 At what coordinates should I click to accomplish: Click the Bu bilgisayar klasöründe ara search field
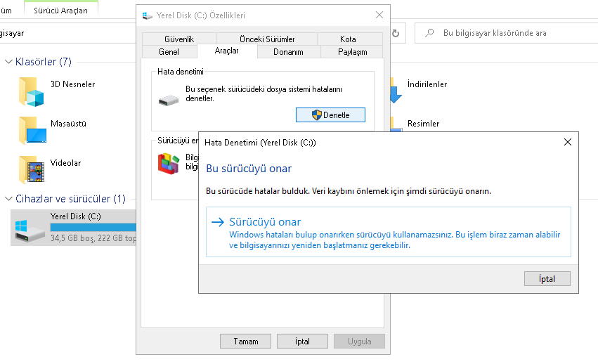pos(506,33)
